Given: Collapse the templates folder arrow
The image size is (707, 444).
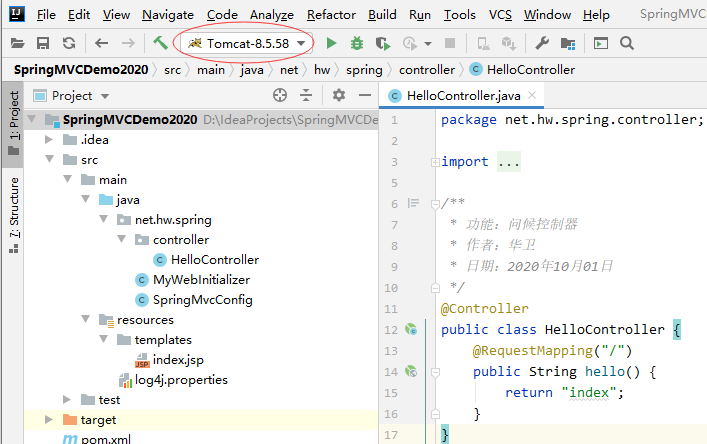Looking at the screenshot, I should click(x=104, y=339).
